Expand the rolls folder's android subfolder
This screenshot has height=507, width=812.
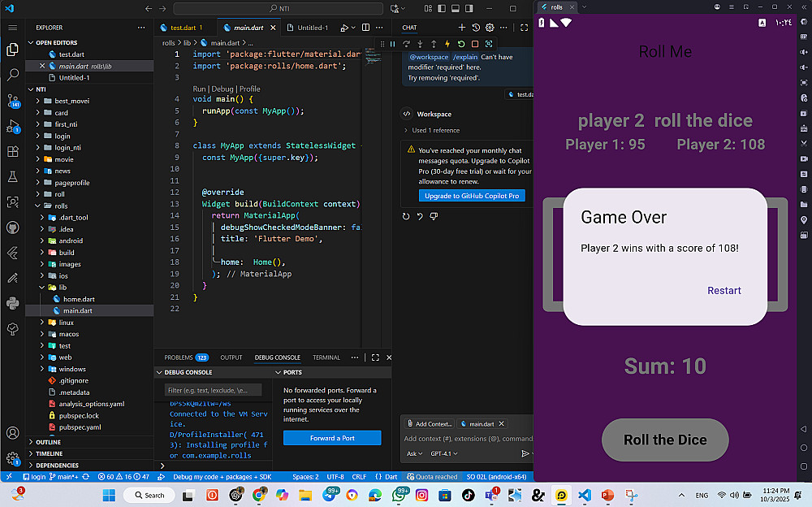[70, 240]
